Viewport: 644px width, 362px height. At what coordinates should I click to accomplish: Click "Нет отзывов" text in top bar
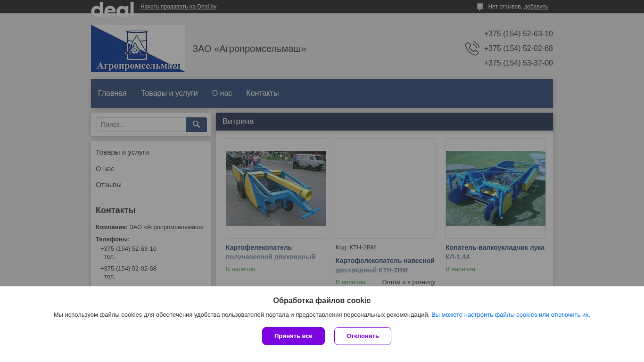pos(504,7)
